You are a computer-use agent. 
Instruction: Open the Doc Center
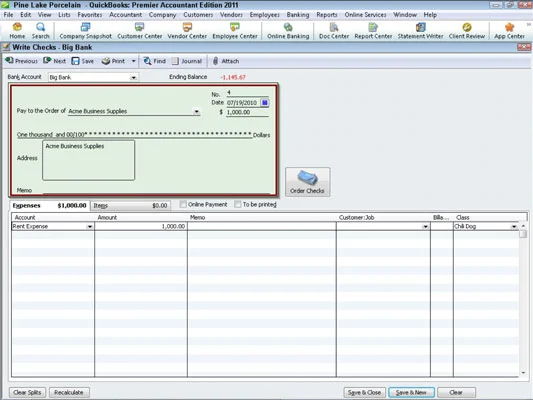[334, 31]
